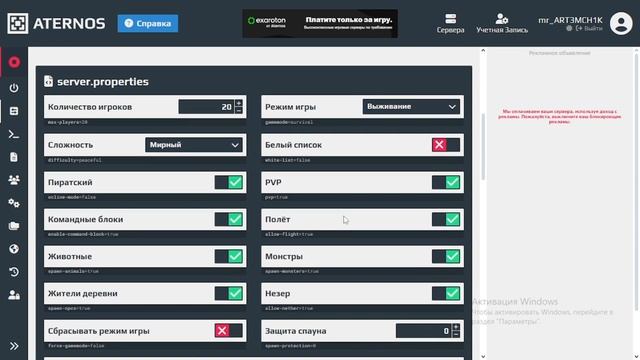Viewport: 640px width, 360px height.
Task: Open Учетная Запись account icon
Action: pyautogui.click(x=502, y=19)
